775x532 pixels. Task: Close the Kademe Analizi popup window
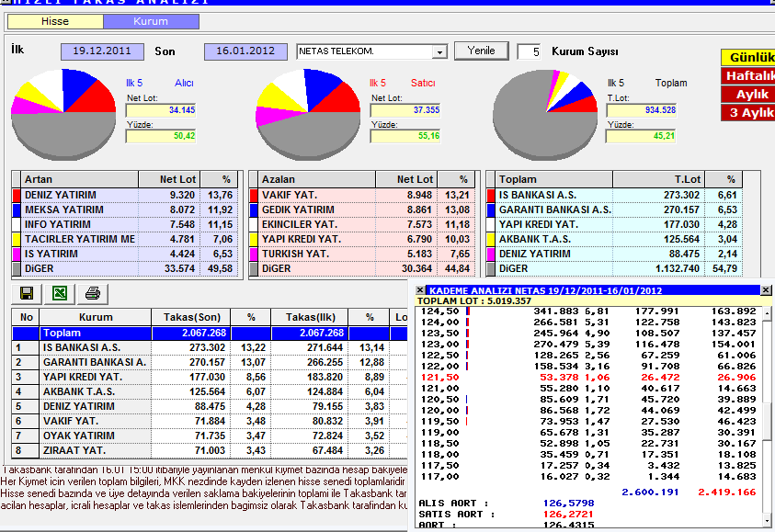[766, 290]
